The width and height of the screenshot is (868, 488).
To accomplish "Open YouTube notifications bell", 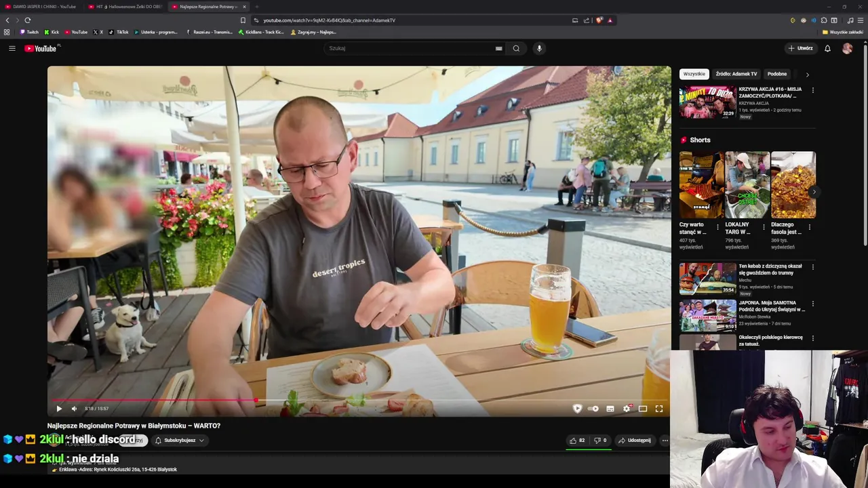I will click(x=827, y=48).
